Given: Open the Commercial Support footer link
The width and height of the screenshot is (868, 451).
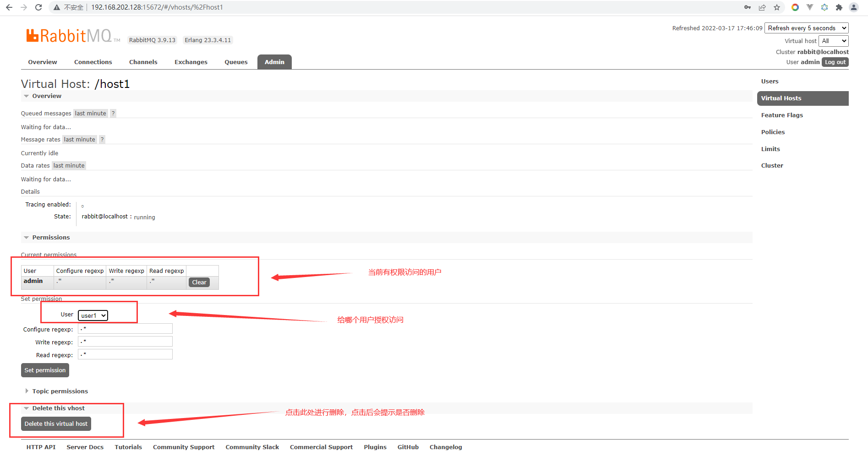Looking at the screenshot, I should point(322,447).
